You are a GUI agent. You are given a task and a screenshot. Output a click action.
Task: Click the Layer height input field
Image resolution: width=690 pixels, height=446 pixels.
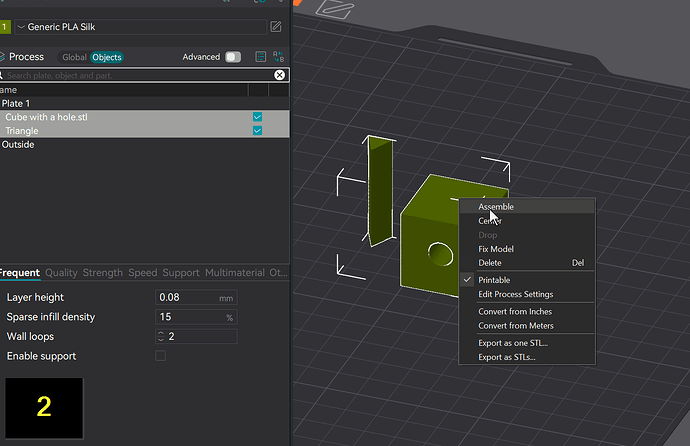pyautogui.click(x=196, y=298)
